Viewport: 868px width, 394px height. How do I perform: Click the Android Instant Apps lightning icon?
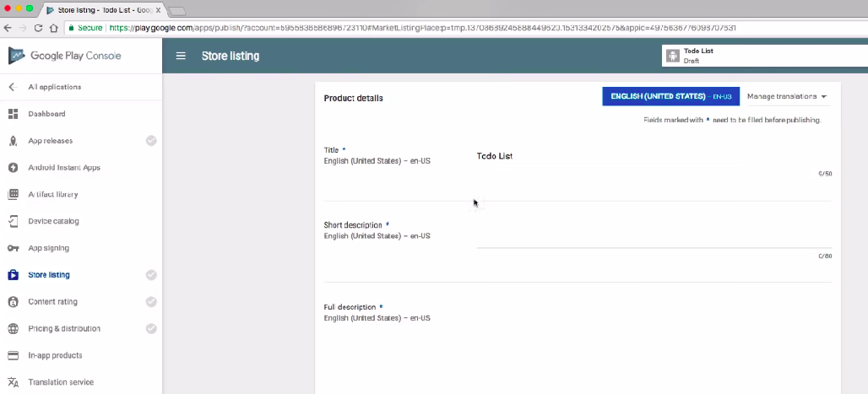(x=14, y=168)
